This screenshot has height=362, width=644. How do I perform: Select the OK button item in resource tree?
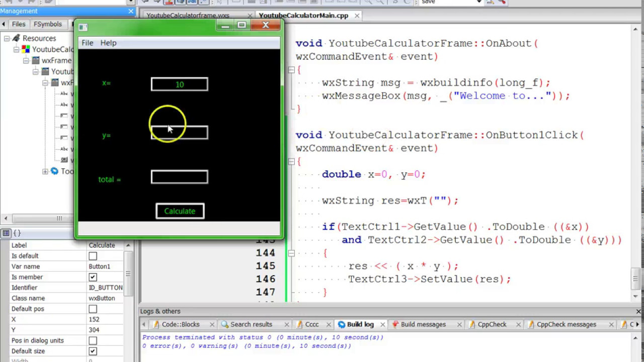[x=64, y=160]
